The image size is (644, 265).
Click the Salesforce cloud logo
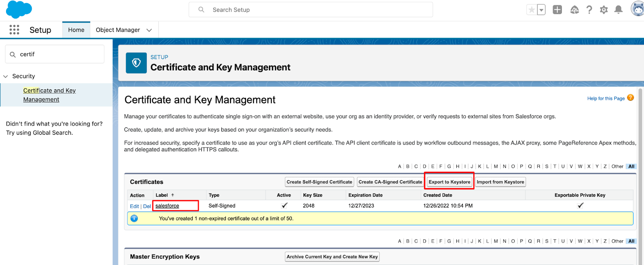tap(19, 9)
